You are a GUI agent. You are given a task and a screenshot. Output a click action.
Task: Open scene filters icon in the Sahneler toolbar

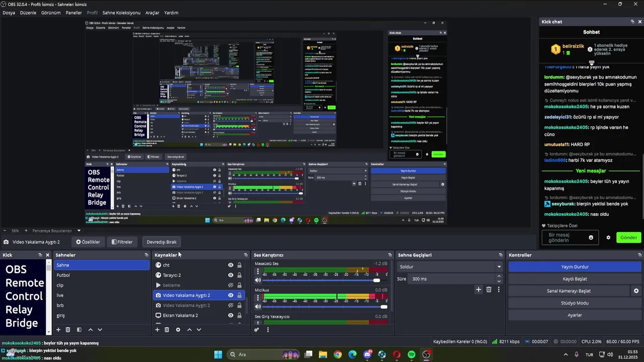click(79, 330)
